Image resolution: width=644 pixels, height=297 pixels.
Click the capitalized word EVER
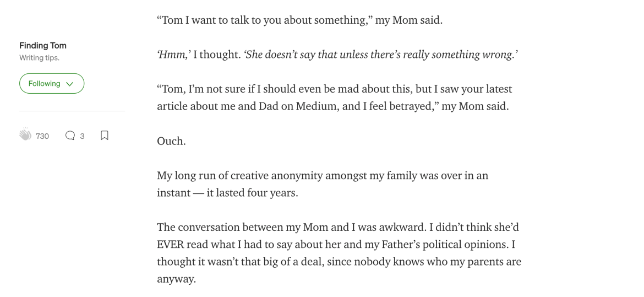pos(171,245)
